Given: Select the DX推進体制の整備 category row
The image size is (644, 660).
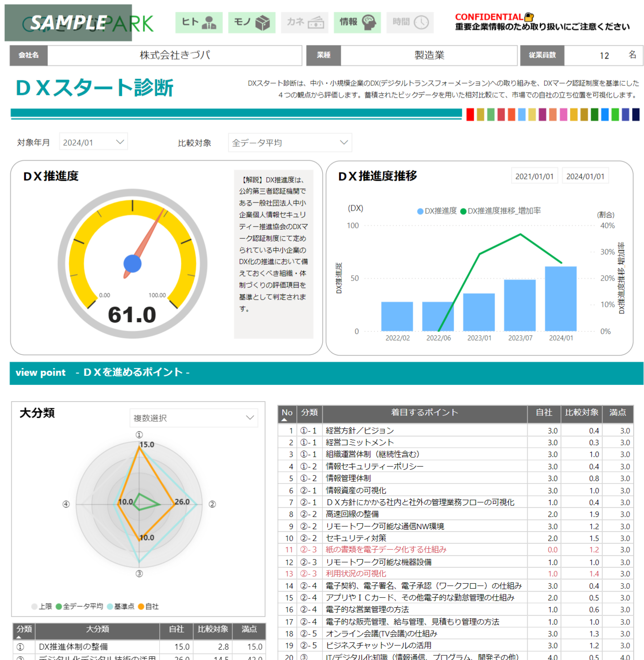Looking at the screenshot, I should pos(139,647).
